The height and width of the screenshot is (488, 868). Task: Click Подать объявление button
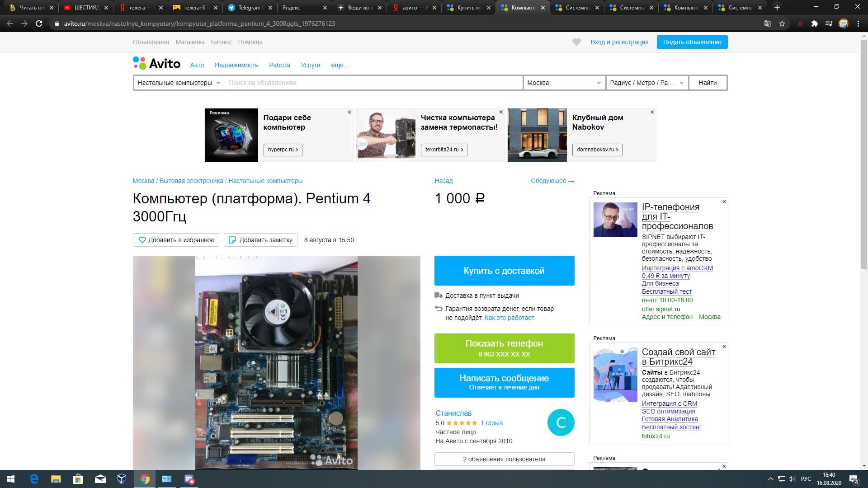[x=692, y=42]
